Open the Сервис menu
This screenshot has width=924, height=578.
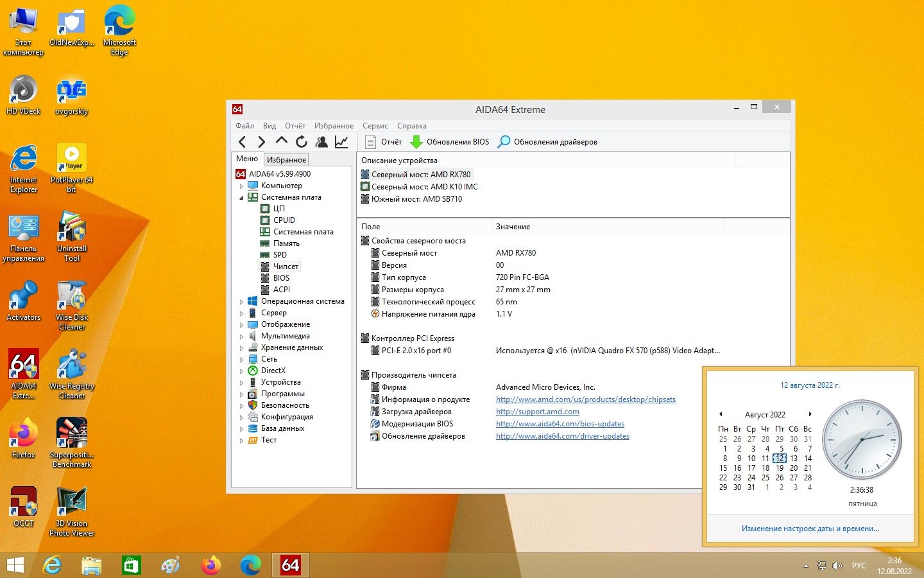pos(375,126)
